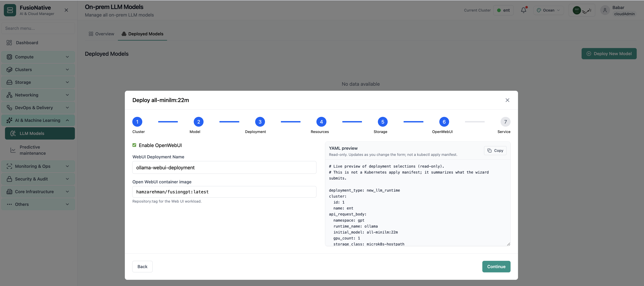Click the Dashboard grid icon

point(9,43)
